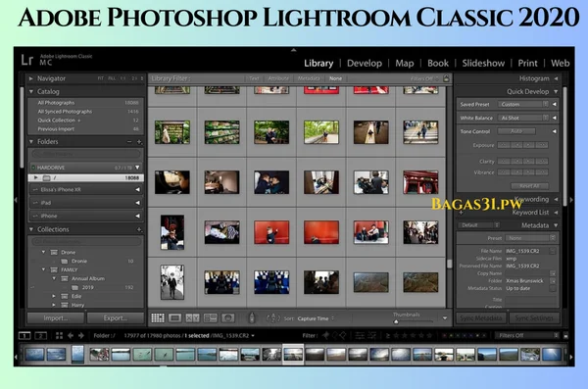Go forward with filmstrip right arrow
Image resolution: width=588 pixels, height=389 pixels.
coord(81,335)
